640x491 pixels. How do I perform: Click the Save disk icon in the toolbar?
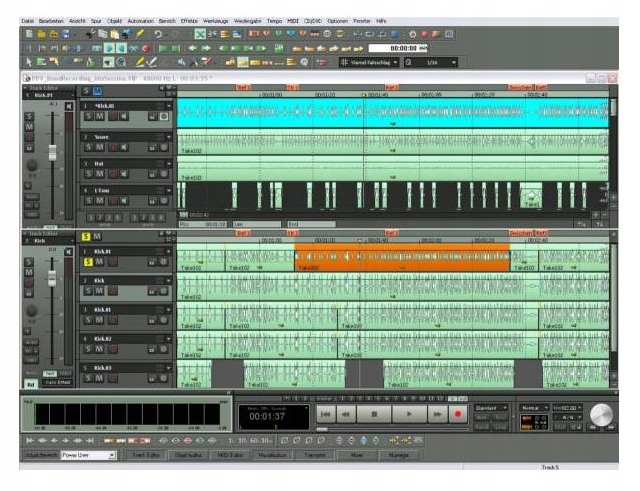(x=65, y=34)
